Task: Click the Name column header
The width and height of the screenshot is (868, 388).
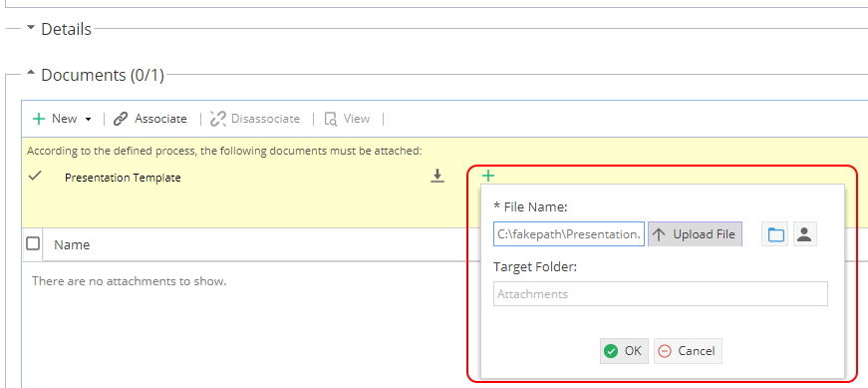Action: tap(72, 244)
